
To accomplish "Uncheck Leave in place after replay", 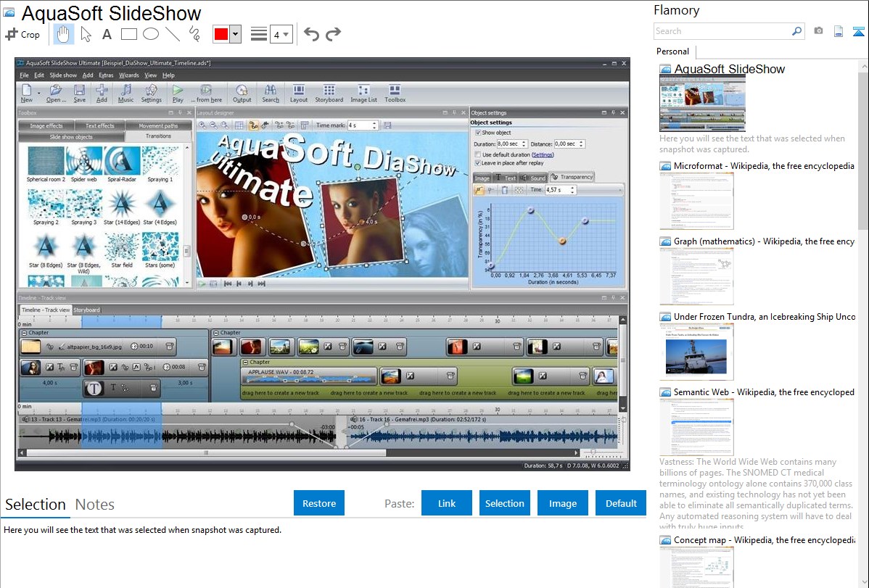I will [x=477, y=163].
